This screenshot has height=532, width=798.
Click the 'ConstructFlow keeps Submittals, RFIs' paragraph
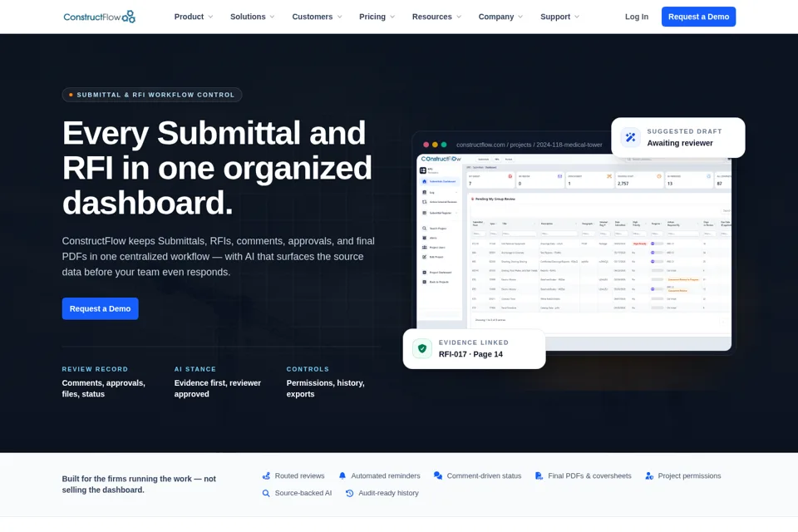pos(219,257)
